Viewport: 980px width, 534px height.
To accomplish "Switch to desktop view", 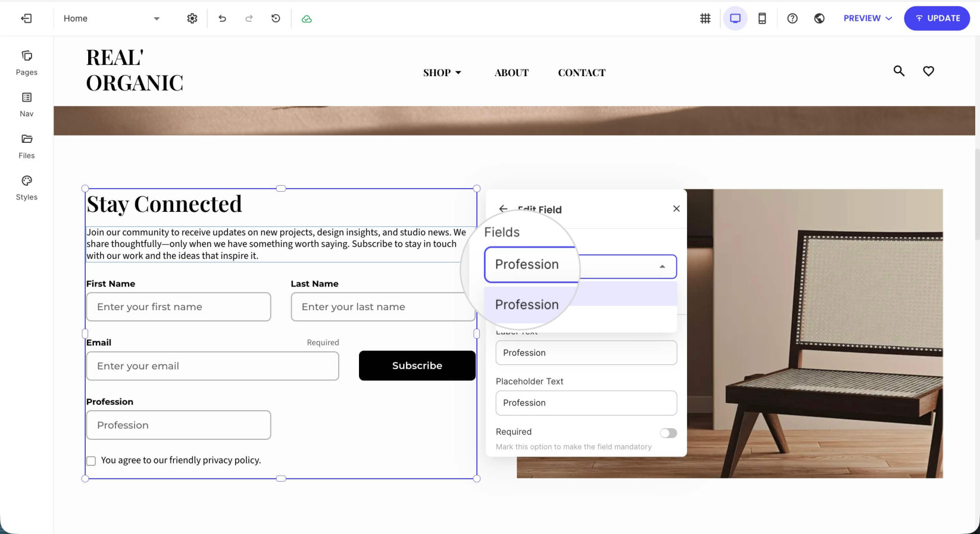I will 735,18.
